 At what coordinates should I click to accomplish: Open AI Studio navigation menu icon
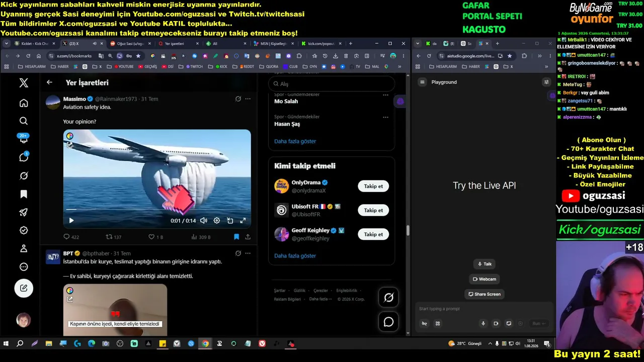[422, 82]
